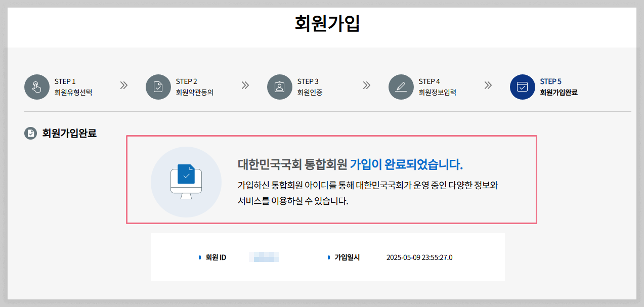Click the 회원가입완료 section heading

pos(69,134)
